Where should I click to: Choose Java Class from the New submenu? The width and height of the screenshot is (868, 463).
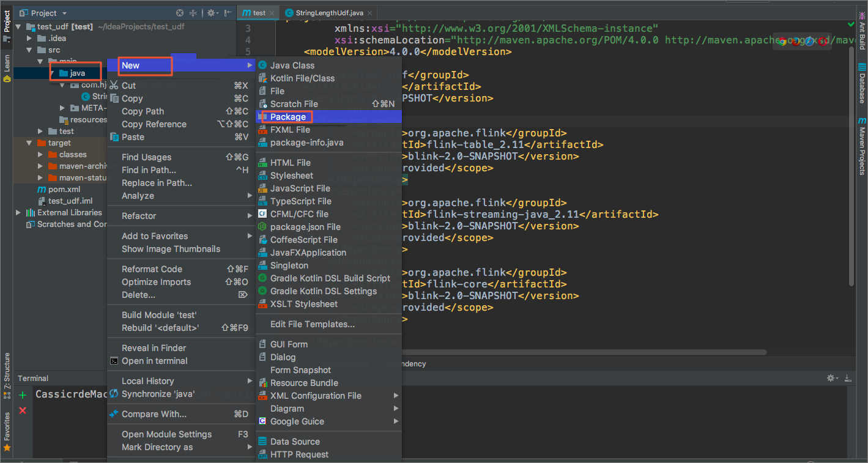tap(328, 65)
